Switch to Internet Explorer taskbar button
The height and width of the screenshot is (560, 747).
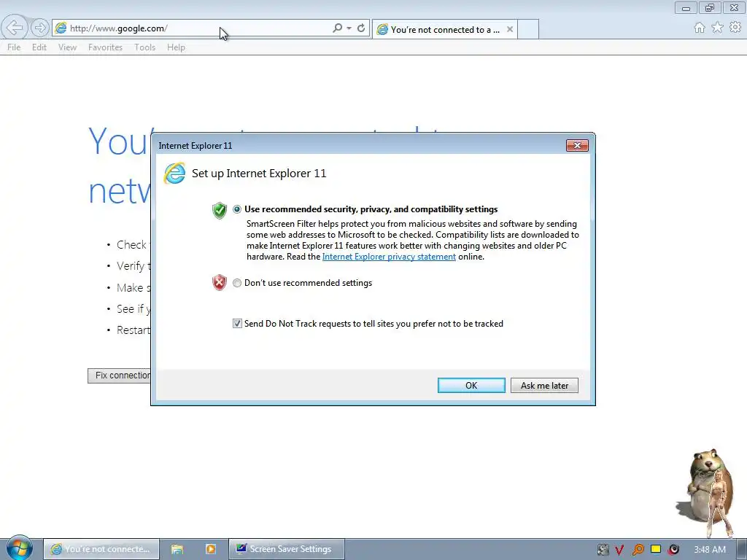(x=101, y=549)
